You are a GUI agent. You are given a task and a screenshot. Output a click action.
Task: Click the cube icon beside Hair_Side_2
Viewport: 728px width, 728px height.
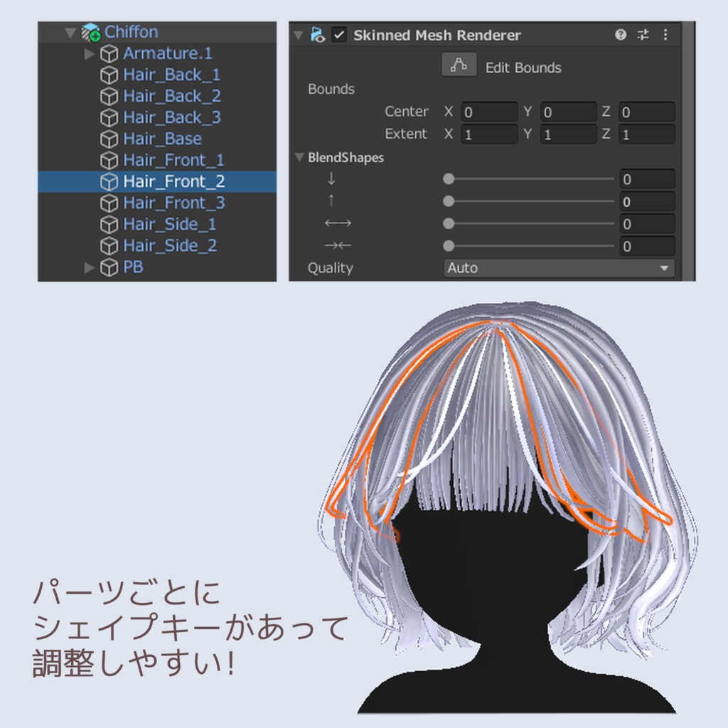pos(109,244)
